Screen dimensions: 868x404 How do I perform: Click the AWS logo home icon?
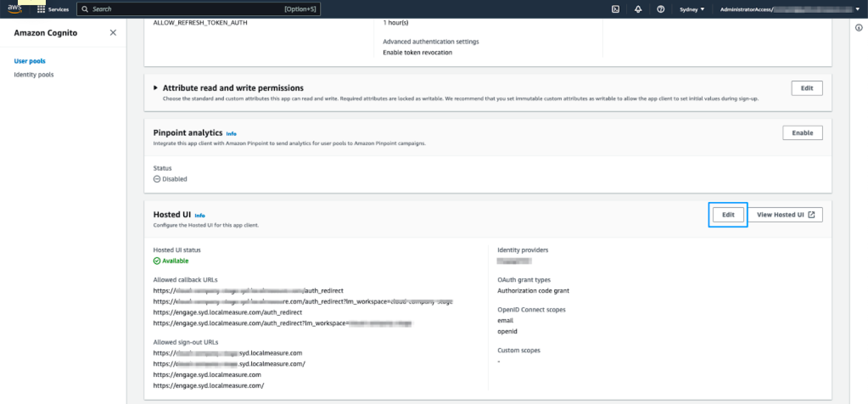[15, 8]
